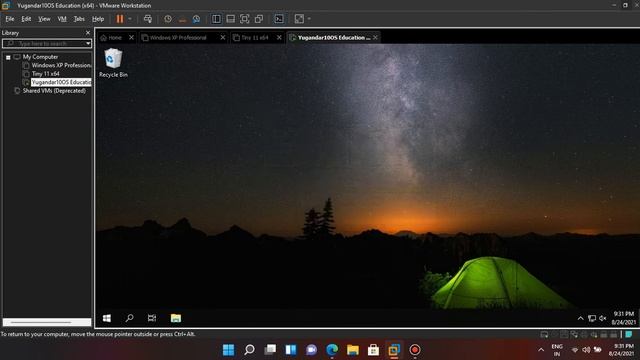The width and height of the screenshot is (640, 360).
Task: Open the snapshot manager icon
Action: tap(196, 19)
